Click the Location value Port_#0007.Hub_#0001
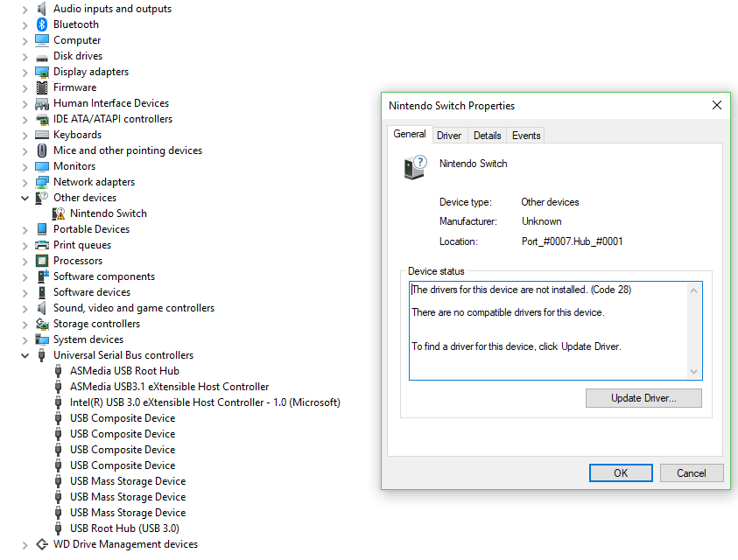The image size is (738, 560). pyautogui.click(x=573, y=241)
